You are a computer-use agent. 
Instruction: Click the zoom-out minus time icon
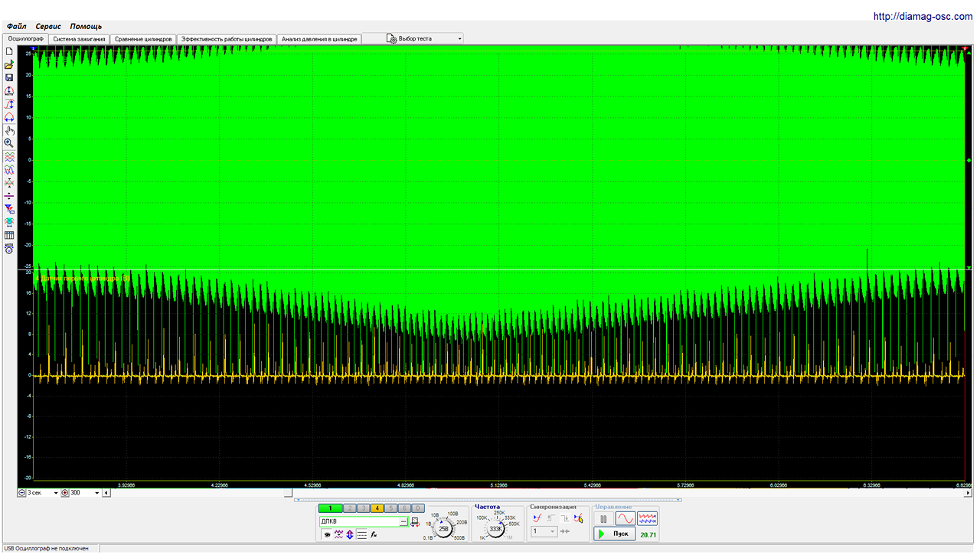tap(21, 492)
